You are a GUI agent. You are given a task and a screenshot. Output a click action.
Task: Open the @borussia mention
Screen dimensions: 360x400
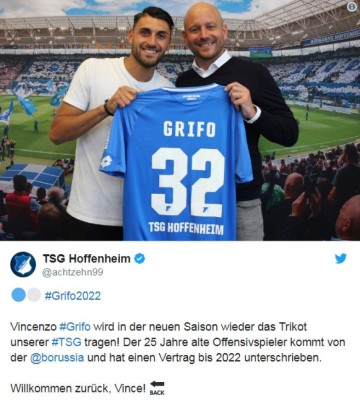pyautogui.click(x=57, y=358)
